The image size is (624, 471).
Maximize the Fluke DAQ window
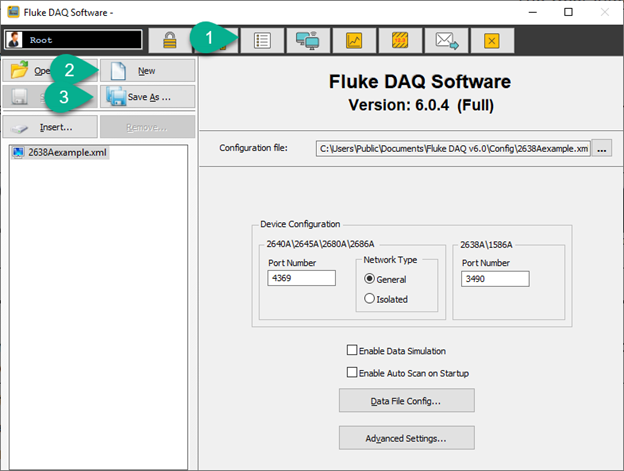(x=568, y=12)
